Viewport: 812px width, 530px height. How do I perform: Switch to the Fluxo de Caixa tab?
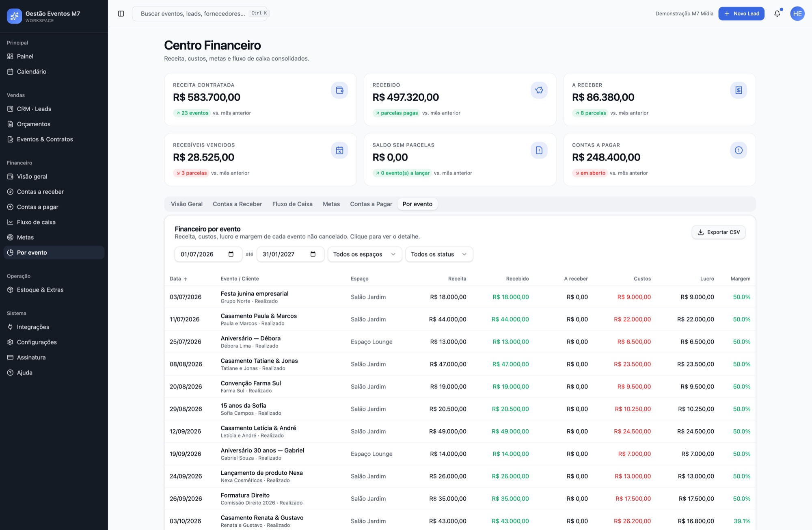(292, 204)
